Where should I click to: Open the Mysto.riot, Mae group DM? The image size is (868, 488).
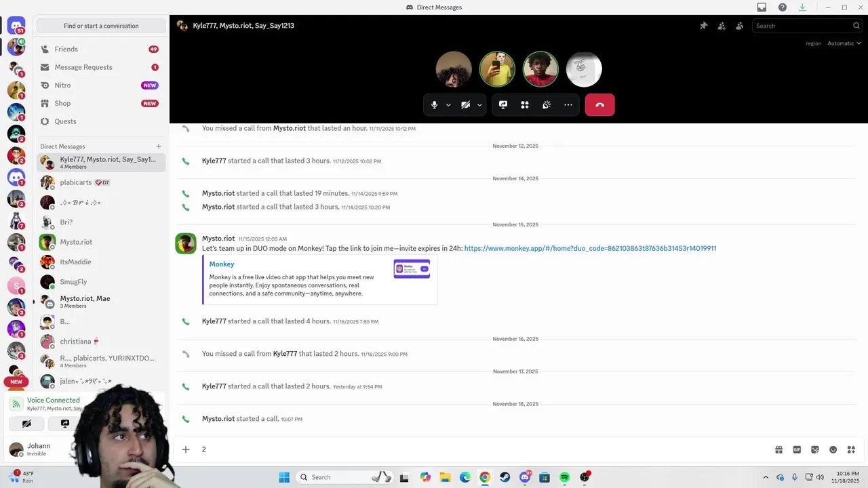[101, 302]
